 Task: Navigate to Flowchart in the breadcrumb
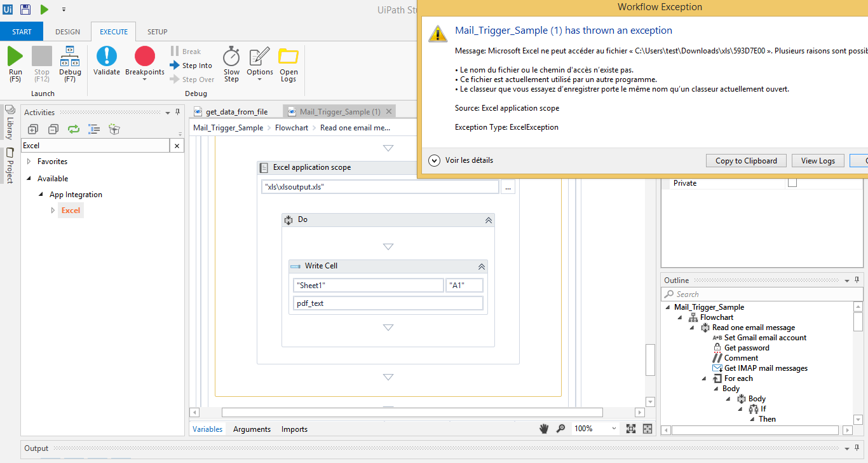pyautogui.click(x=292, y=128)
